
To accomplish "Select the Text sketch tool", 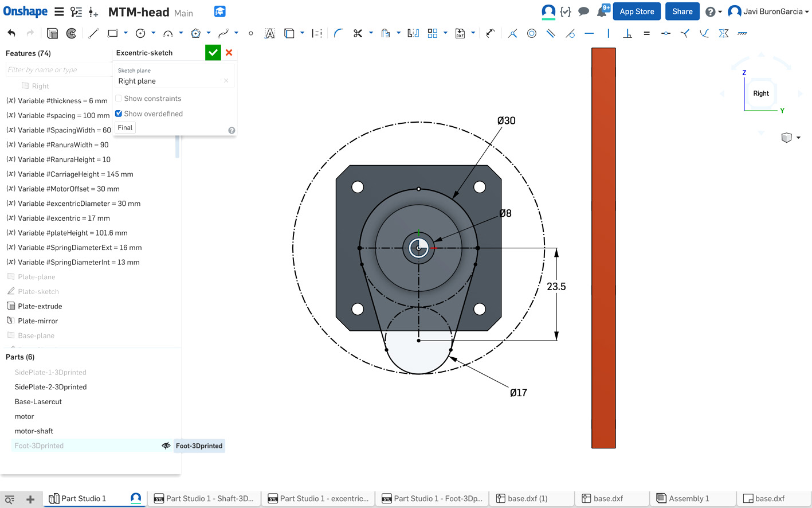I will pos(269,33).
